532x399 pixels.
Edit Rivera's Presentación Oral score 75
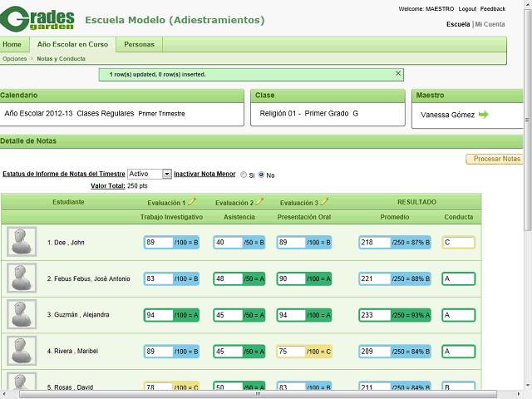[292, 351]
